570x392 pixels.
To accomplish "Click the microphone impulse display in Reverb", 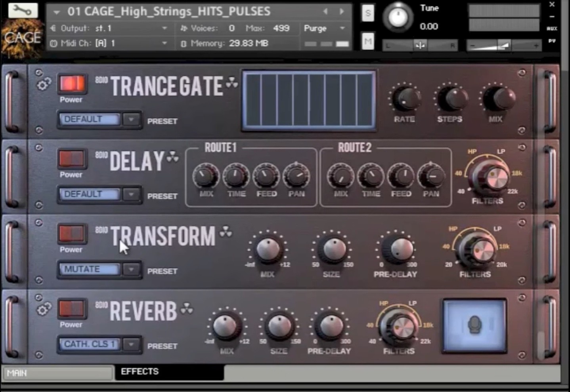I will pos(474,325).
